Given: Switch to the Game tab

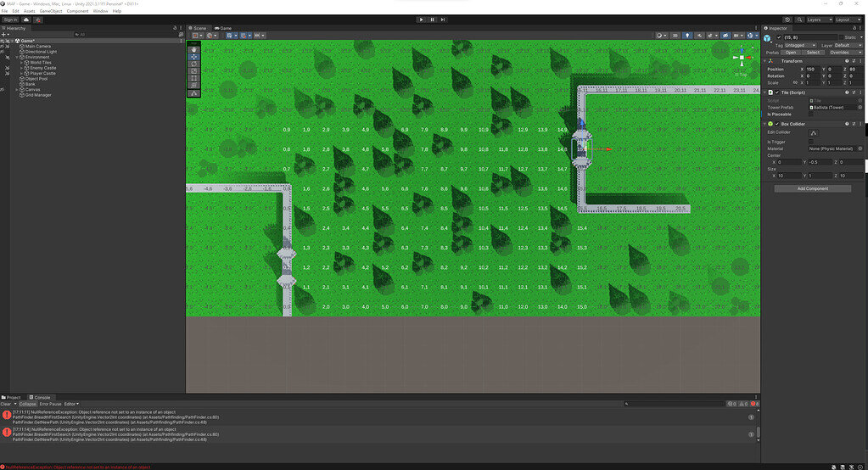Looking at the screenshot, I should pyautogui.click(x=224, y=28).
